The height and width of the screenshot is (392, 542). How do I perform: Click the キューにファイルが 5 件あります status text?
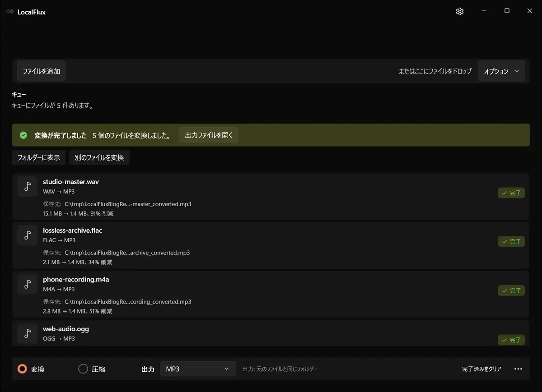[52, 106]
